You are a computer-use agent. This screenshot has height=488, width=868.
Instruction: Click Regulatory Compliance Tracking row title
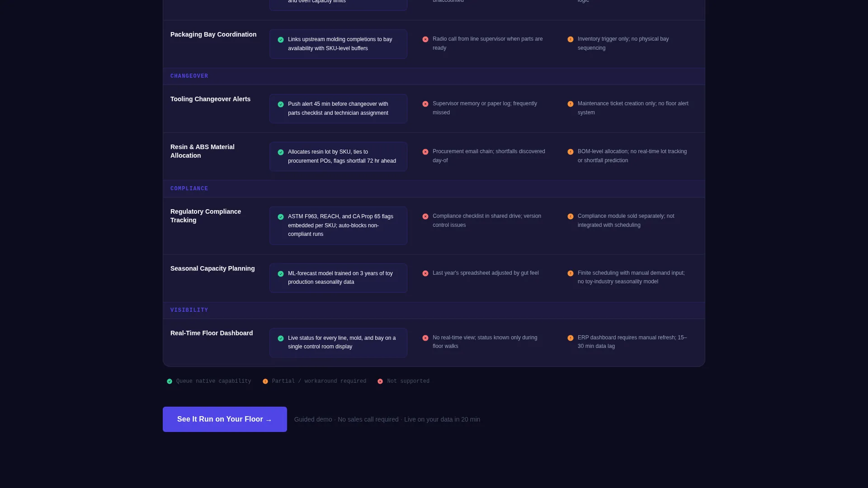206,216
